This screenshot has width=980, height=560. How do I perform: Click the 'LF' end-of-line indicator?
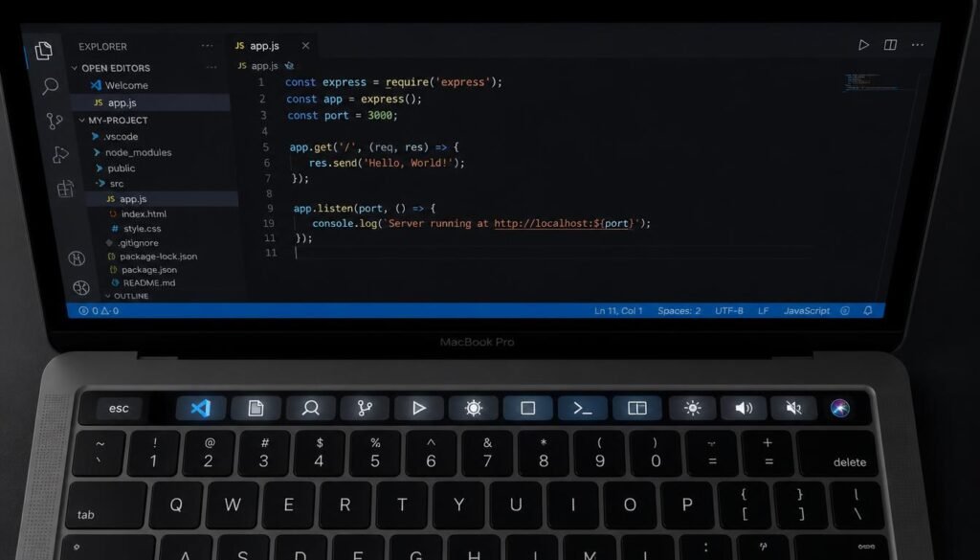click(x=763, y=310)
